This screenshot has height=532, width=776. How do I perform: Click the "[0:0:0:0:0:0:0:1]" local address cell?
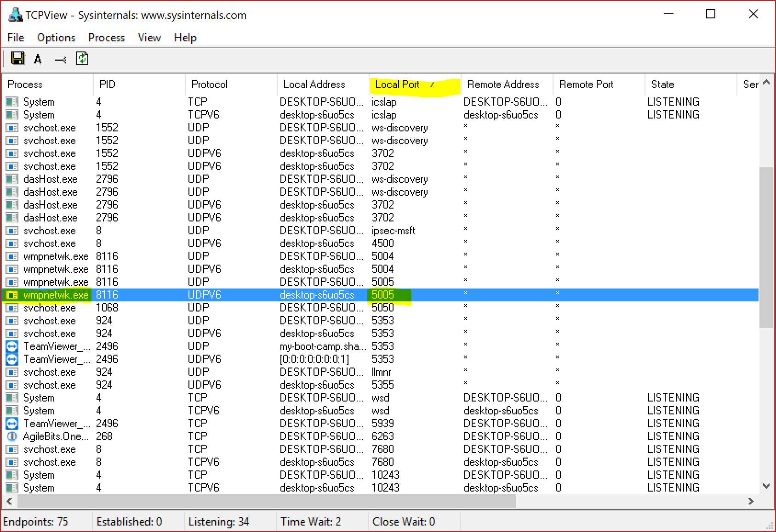(314, 359)
